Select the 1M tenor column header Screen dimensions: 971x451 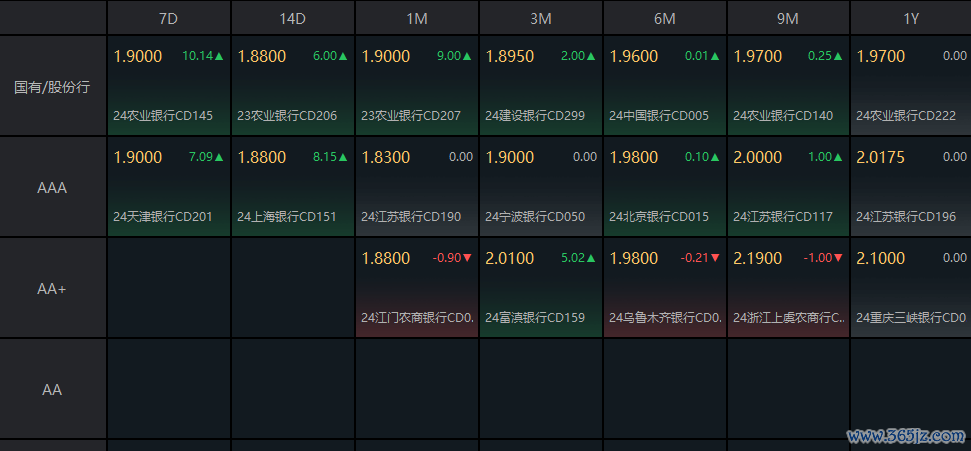[417, 18]
